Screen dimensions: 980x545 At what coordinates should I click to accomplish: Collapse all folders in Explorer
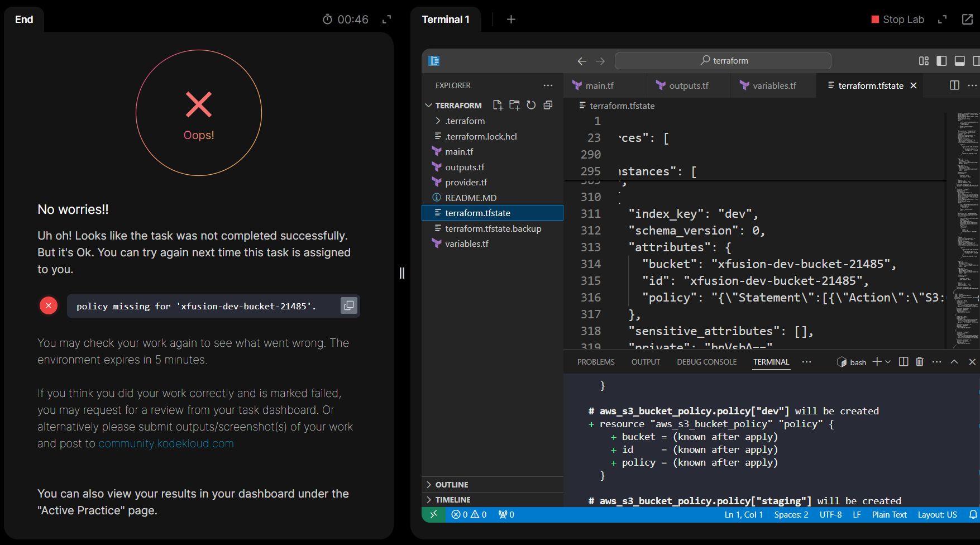coord(548,105)
